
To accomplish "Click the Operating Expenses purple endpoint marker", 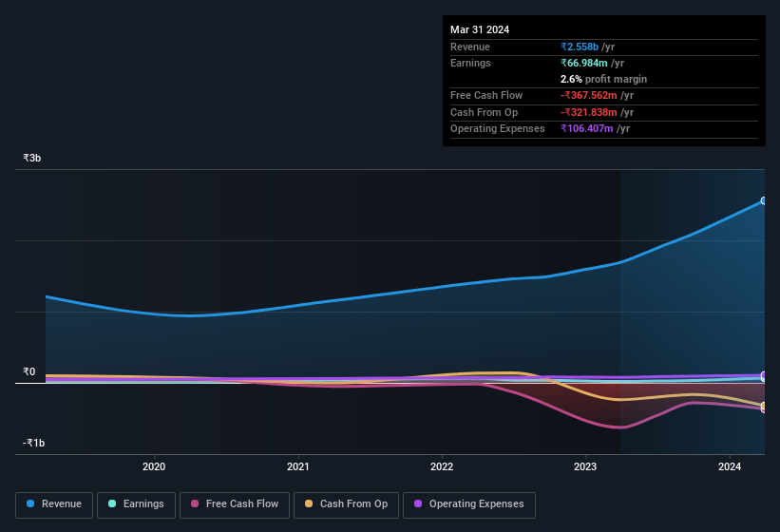I will pyautogui.click(x=764, y=375).
